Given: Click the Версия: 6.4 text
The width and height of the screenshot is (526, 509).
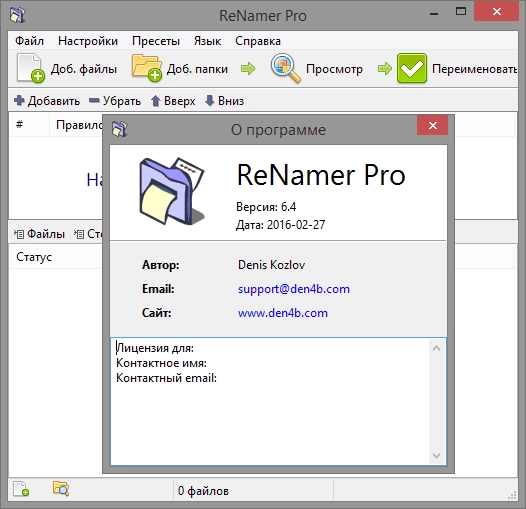Looking at the screenshot, I should pyautogui.click(x=266, y=207).
